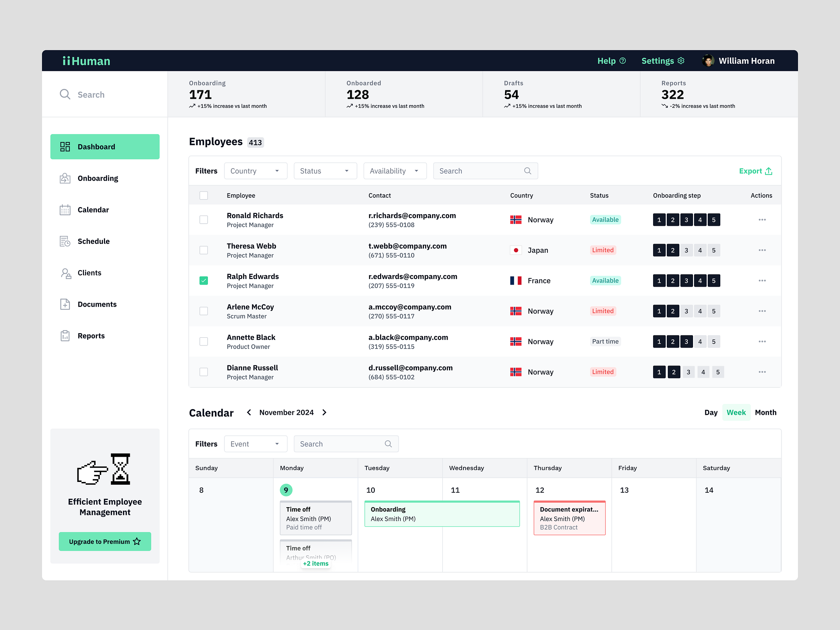Image resolution: width=840 pixels, height=630 pixels.
Task: Click the Help question mark icon
Action: [623, 61]
